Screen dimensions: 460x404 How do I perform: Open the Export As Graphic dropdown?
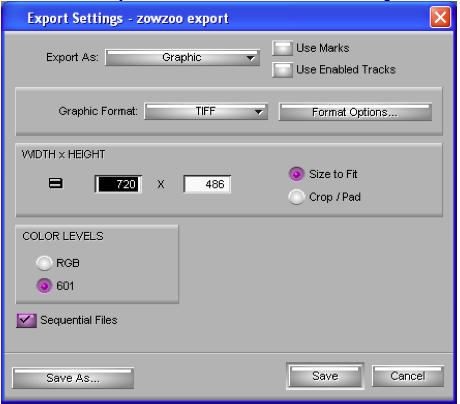coord(182,58)
